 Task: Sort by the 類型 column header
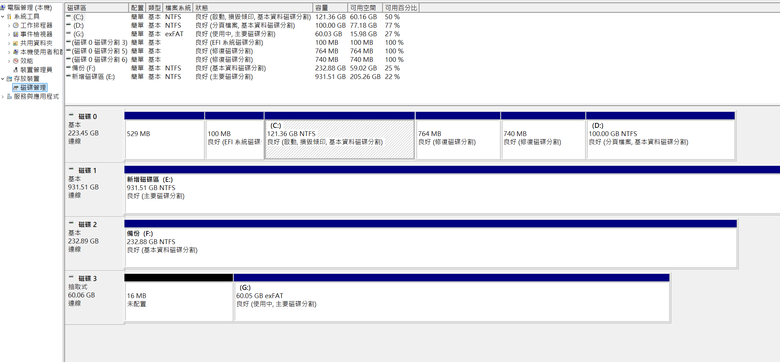(x=155, y=8)
